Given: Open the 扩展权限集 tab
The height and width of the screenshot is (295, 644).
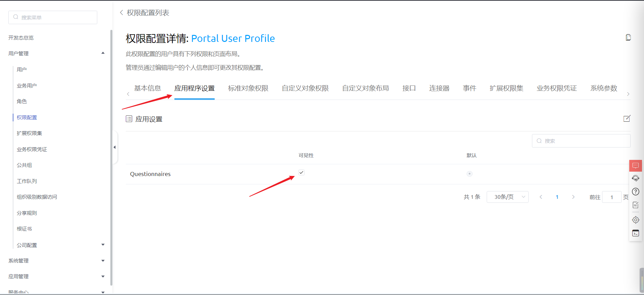Looking at the screenshot, I should click(x=506, y=88).
